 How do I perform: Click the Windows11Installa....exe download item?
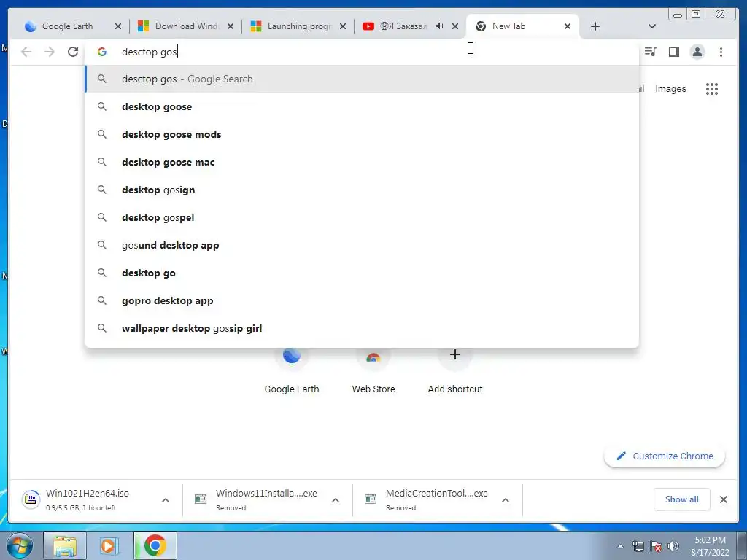(x=258, y=499)
